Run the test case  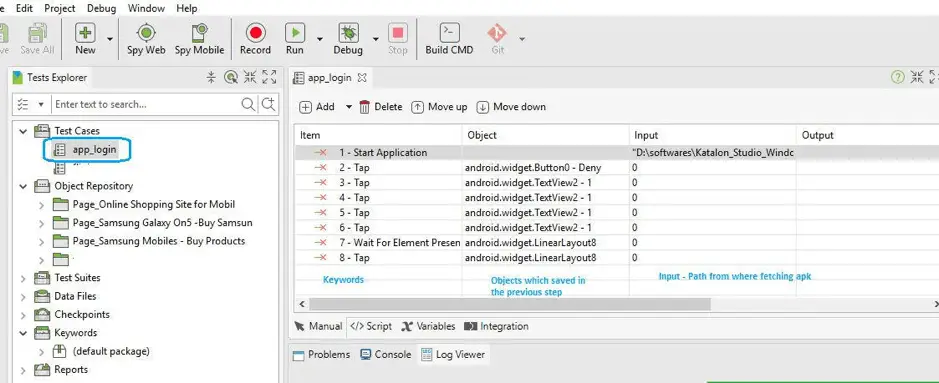tap(295, 39)
